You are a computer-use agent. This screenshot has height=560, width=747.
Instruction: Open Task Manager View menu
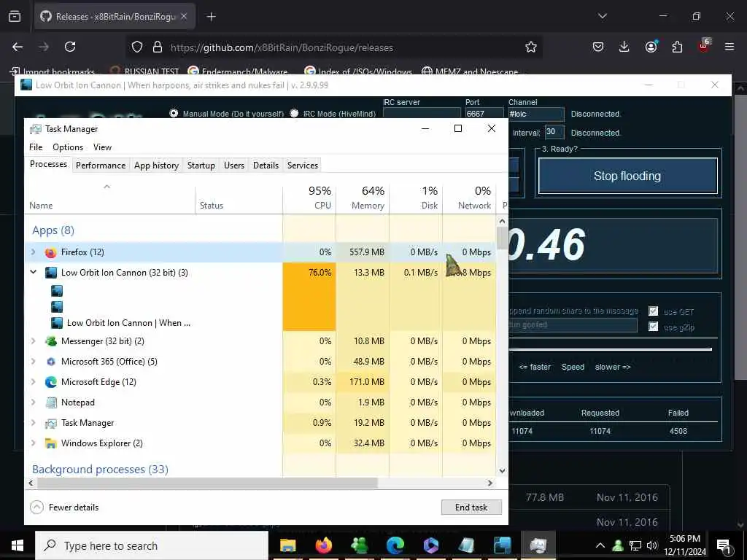(x=102, y=147)
